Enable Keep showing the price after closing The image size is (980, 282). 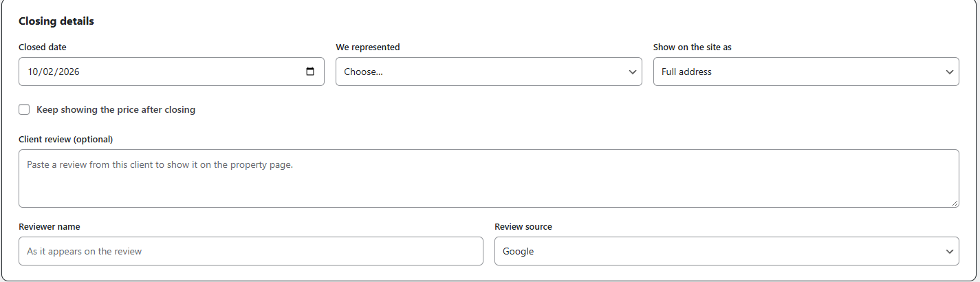(24, 109)
